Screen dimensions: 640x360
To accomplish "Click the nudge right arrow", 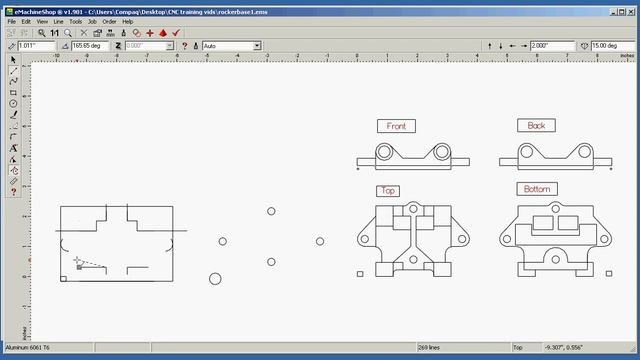I will click(524, 46).
